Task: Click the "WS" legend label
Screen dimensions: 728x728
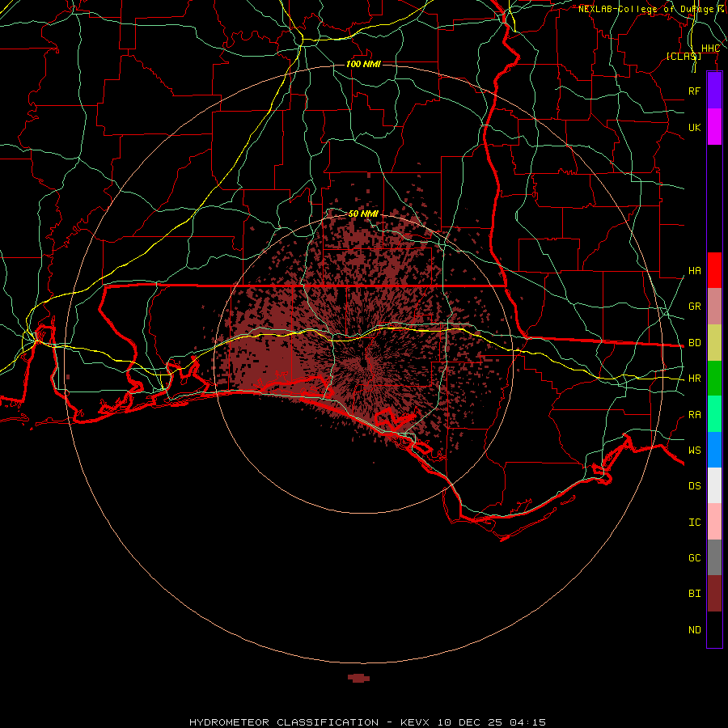Action: click(695, 450)
